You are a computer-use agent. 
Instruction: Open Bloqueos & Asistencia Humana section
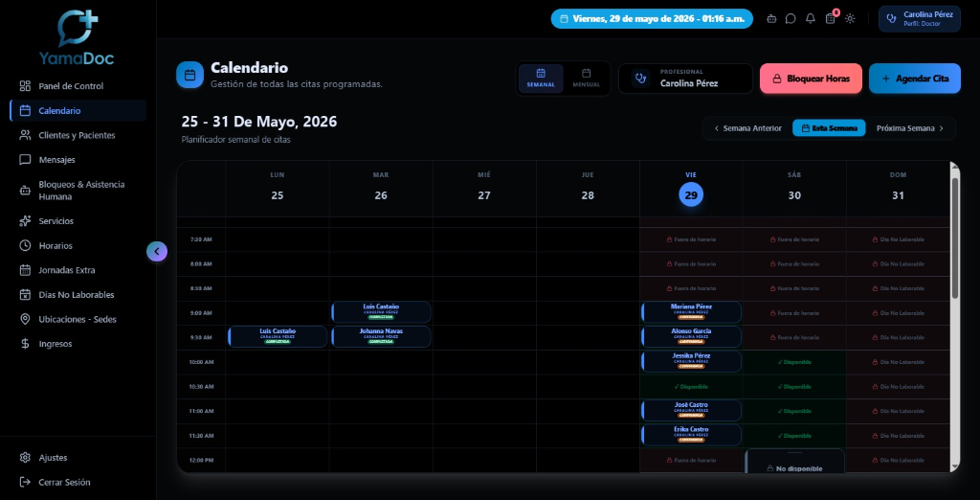(78, 191)
